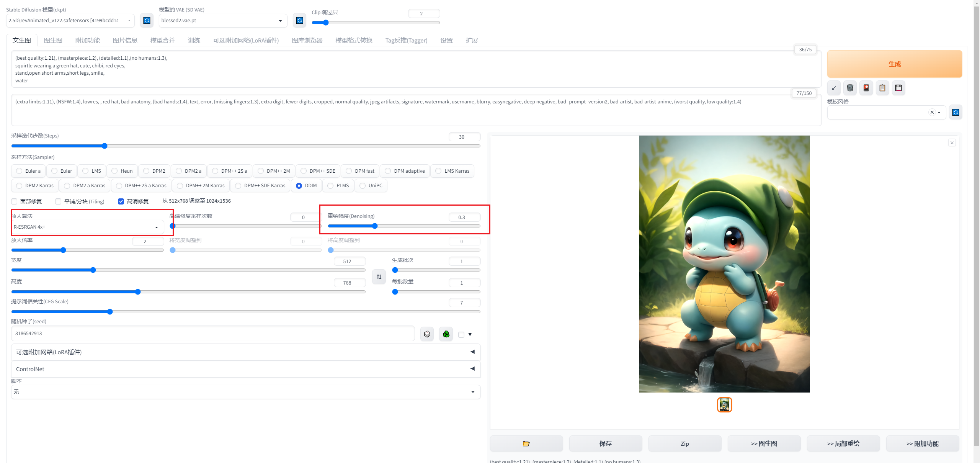The width and height of the screenshot is (980, 463).
Task: Click the negative prompt text area
Action: click(416, 110)
